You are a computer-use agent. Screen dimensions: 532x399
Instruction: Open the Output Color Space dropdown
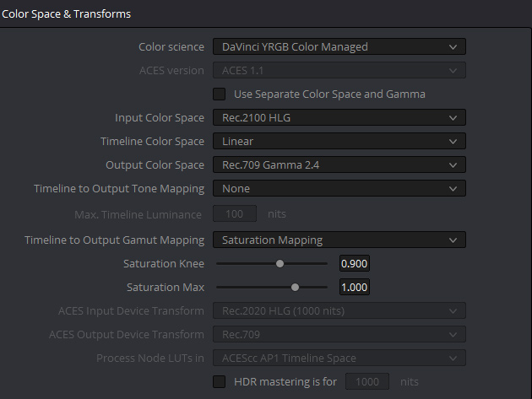[339, 164]
